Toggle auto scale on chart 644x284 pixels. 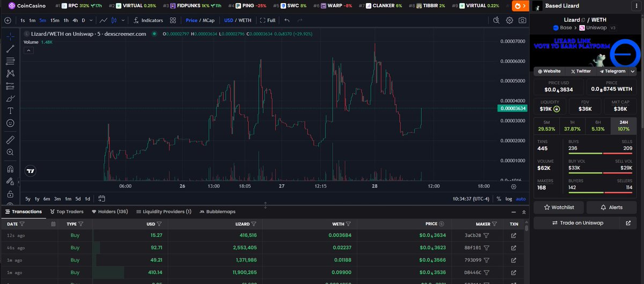click(521, 199)
